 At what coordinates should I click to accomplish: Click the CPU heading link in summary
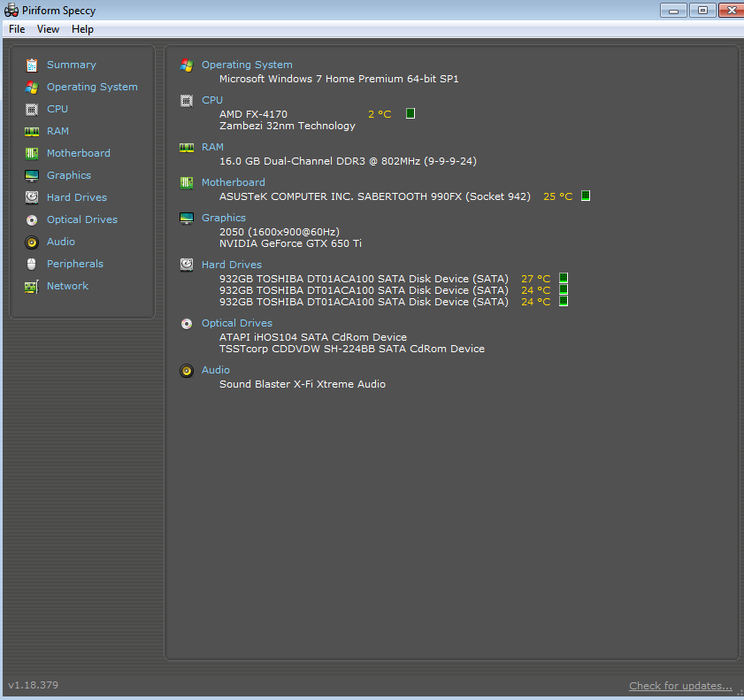point(212,100)
